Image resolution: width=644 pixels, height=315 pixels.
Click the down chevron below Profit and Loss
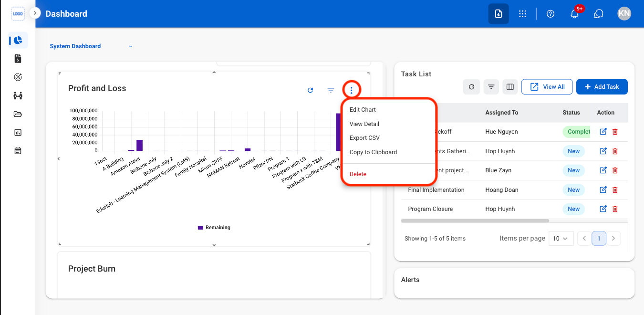pyautogui.click(x=214, y=245)
